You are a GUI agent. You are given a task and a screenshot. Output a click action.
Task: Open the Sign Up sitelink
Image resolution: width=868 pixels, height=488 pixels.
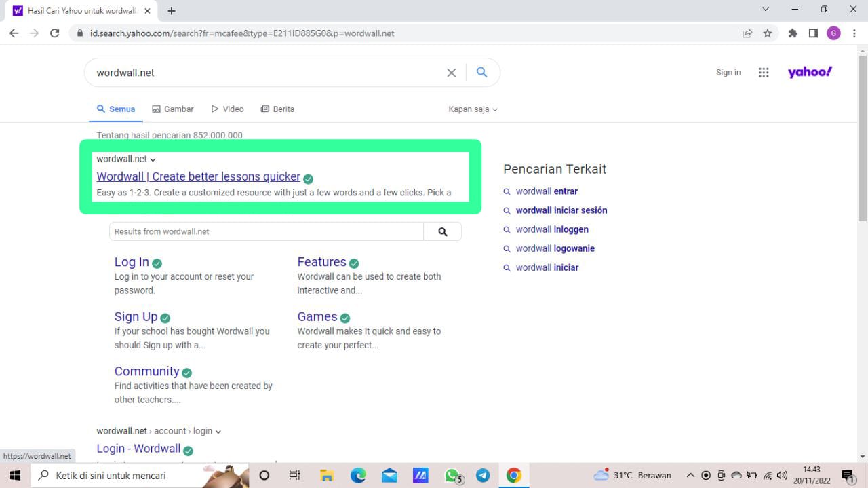point(136,316)
